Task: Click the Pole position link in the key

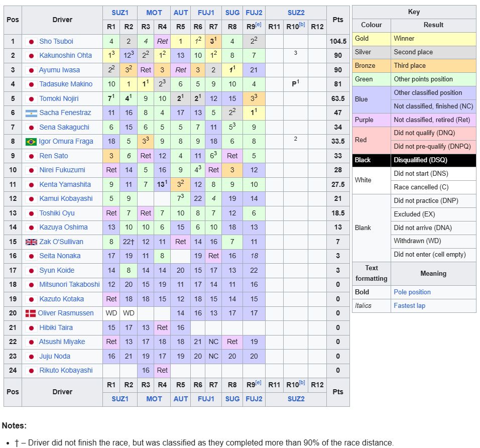Action: click(x=412, y=292)
